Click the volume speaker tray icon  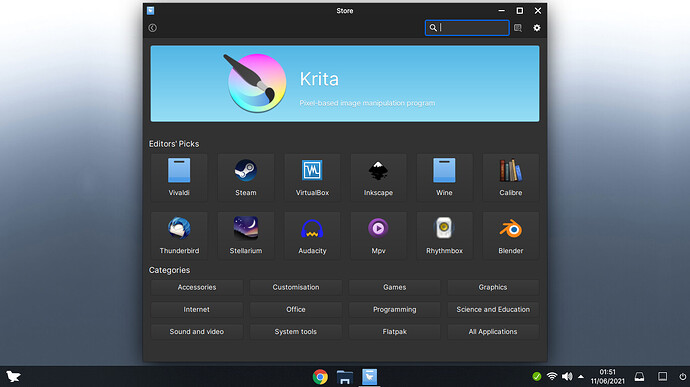[567, 376]
